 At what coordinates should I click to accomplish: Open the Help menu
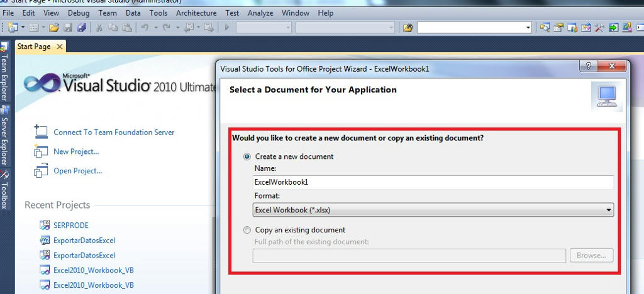(x=326, y=13)
